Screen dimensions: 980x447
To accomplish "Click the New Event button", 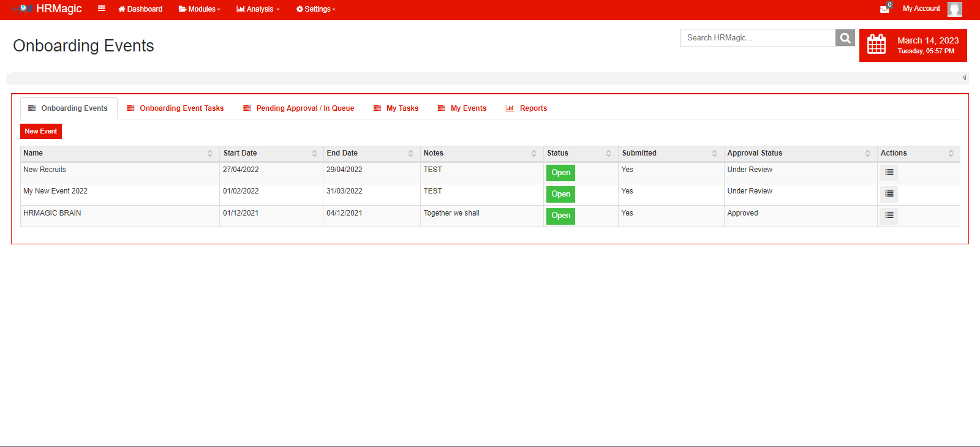I will pyautogui.click(x=41, y=132).
